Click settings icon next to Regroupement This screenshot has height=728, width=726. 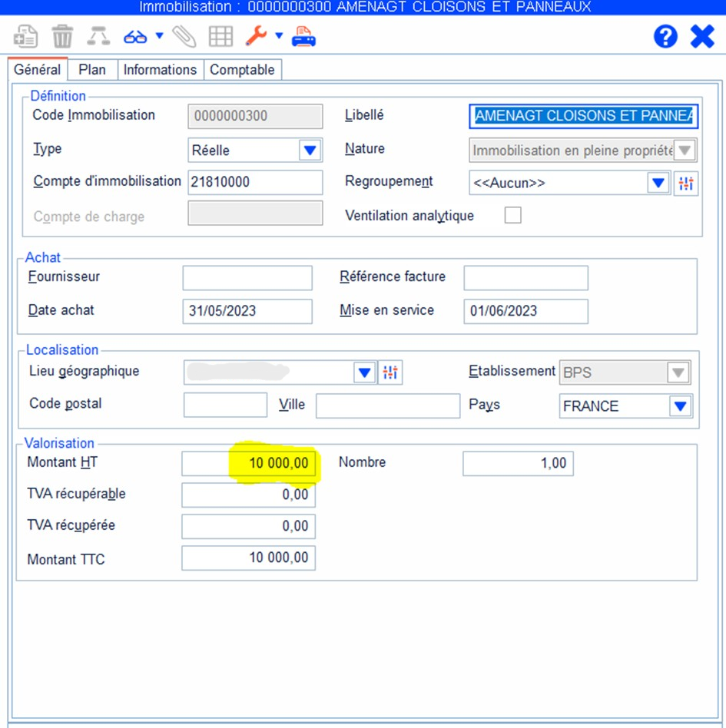686,184
